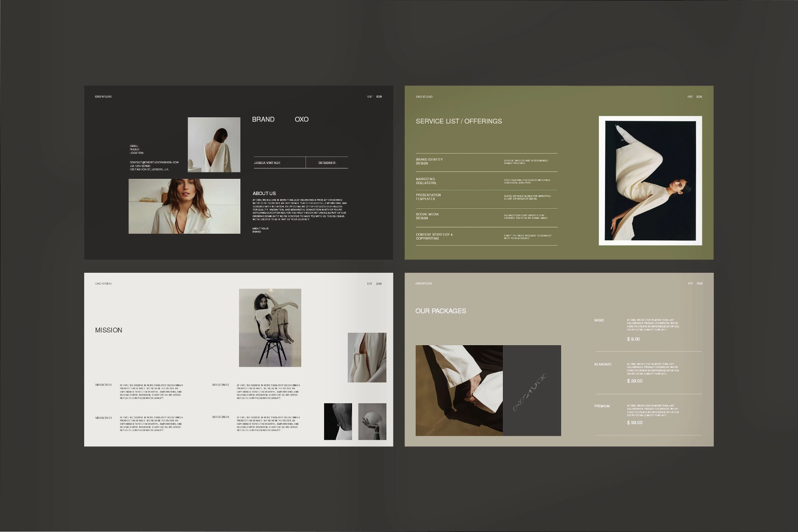This screenshot has height=532, width=798.
Task: Click the DESIGNER label cell
Action: tap(328, 162)
